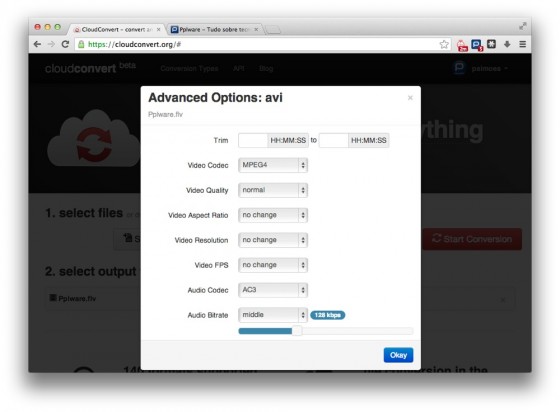
Task: Expand the Video Aspect Ratio dropdown
Action: click(x=273, y=215)
